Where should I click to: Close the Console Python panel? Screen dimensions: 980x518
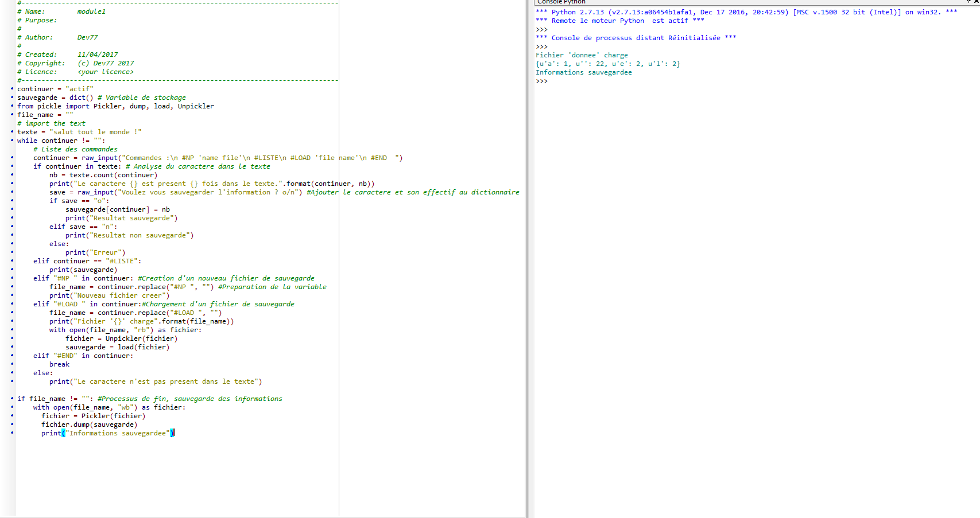click(976, 2)
